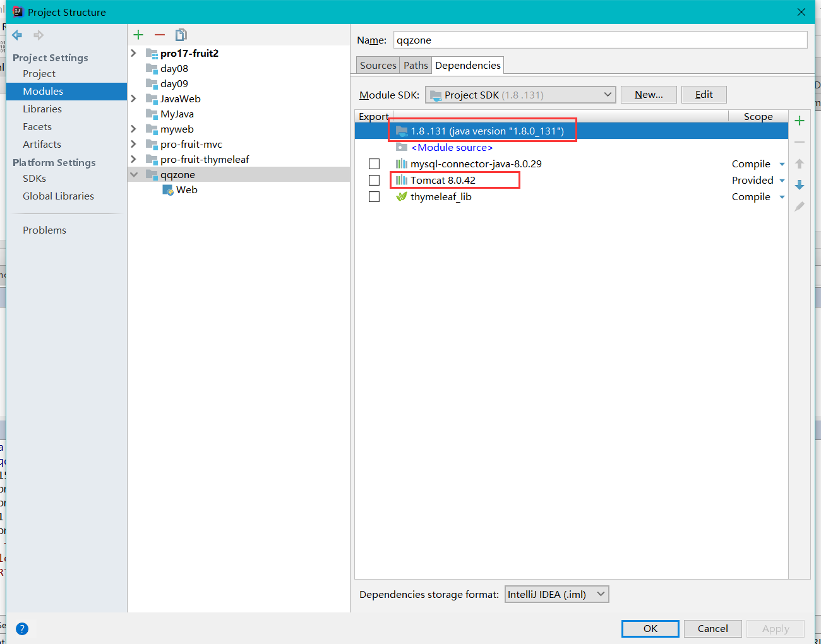
Task: Move dependency down arrow
Action: coord(800,185)
